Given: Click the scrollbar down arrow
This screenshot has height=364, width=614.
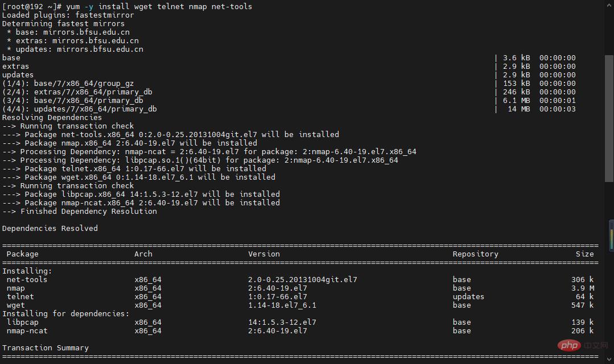Looking at the screenshot, I should tap(609, 359).
